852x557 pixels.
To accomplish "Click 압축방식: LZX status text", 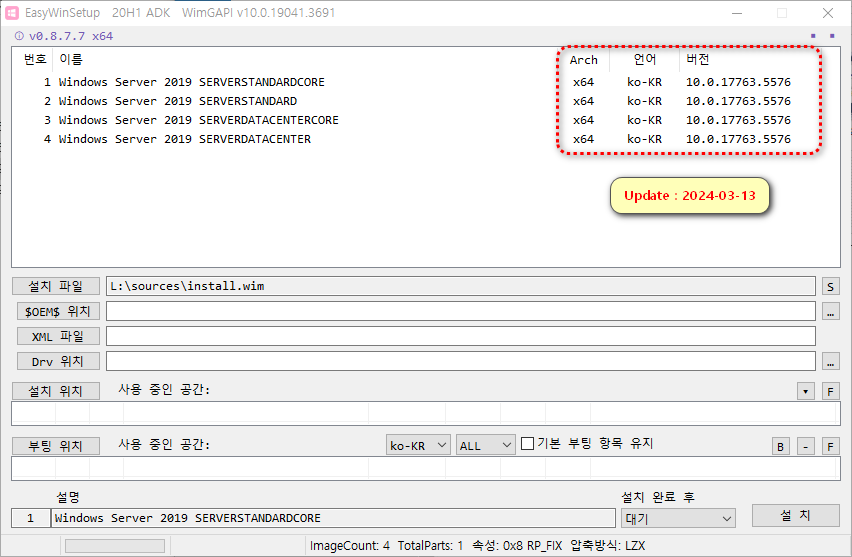I will point(607,546).
